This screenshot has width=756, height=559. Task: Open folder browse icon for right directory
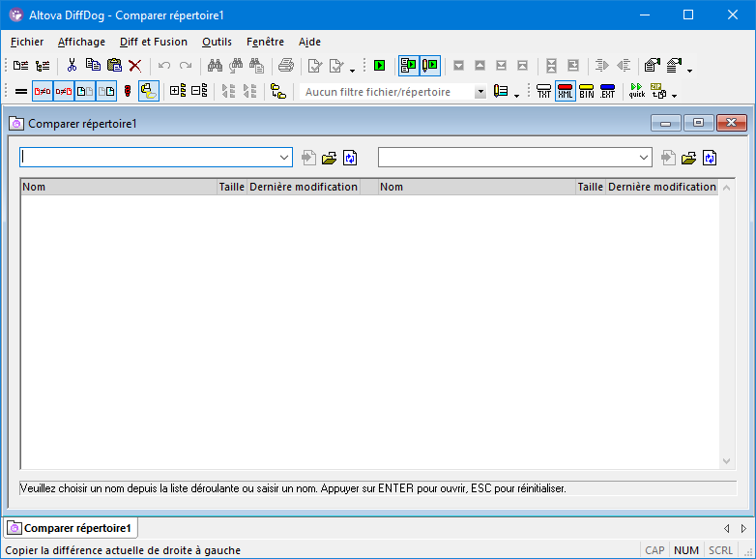point(689,158)
